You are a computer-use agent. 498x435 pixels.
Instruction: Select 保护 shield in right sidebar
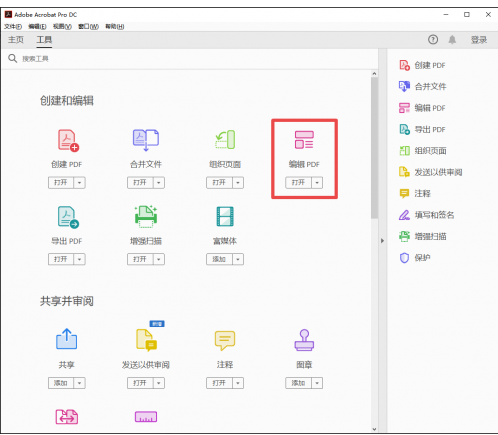(x=415, y=258)
